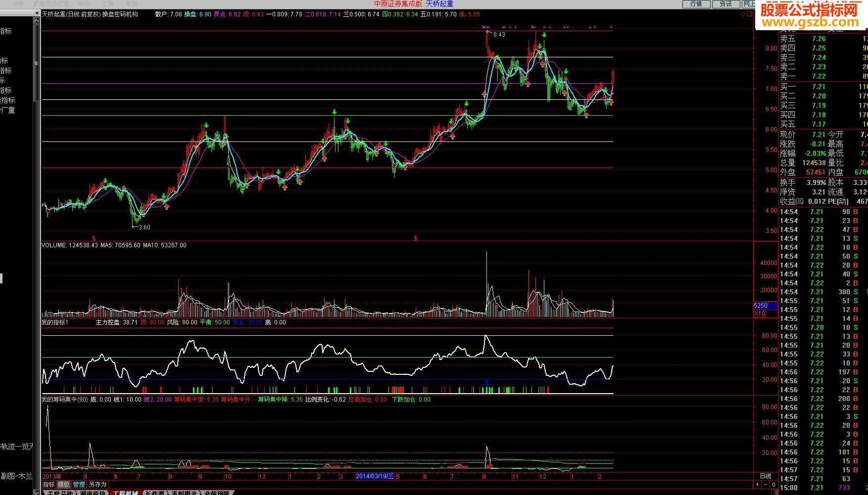Click the 我的筹码集中(90) panel label
This screenshot has height=495, width=868.
(x=64, y=400)
